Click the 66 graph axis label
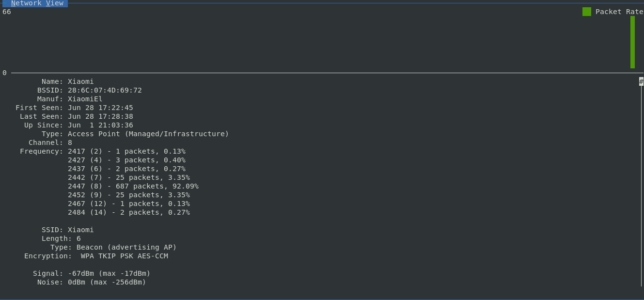Viewport: 644px width, 300px height. (x=6, y=12)
